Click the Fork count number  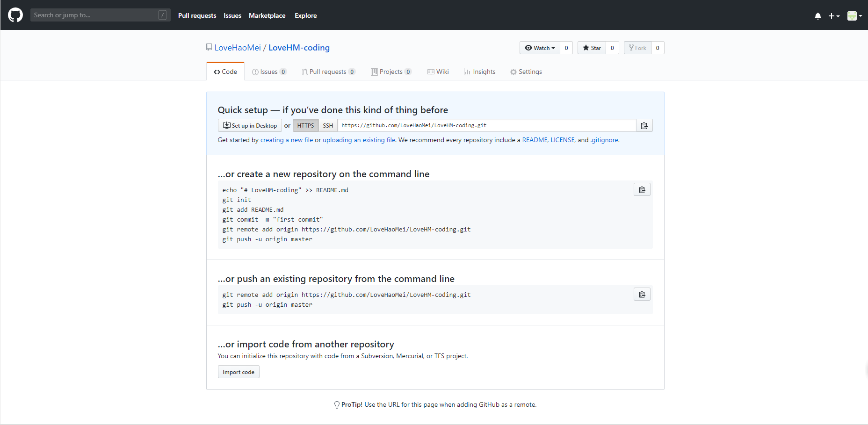pos(658,48)
